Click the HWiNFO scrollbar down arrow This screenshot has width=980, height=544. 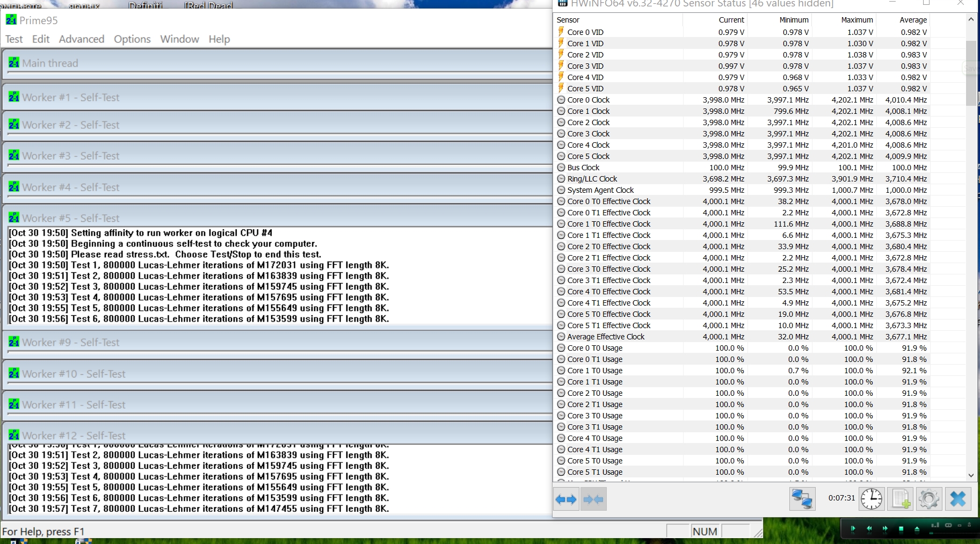pos(971,475)
